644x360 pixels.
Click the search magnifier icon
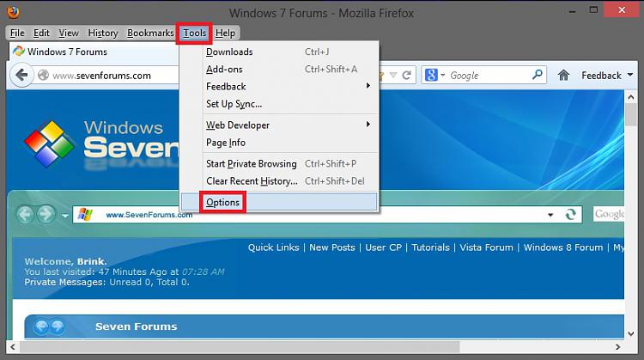(x=538, y=75)
